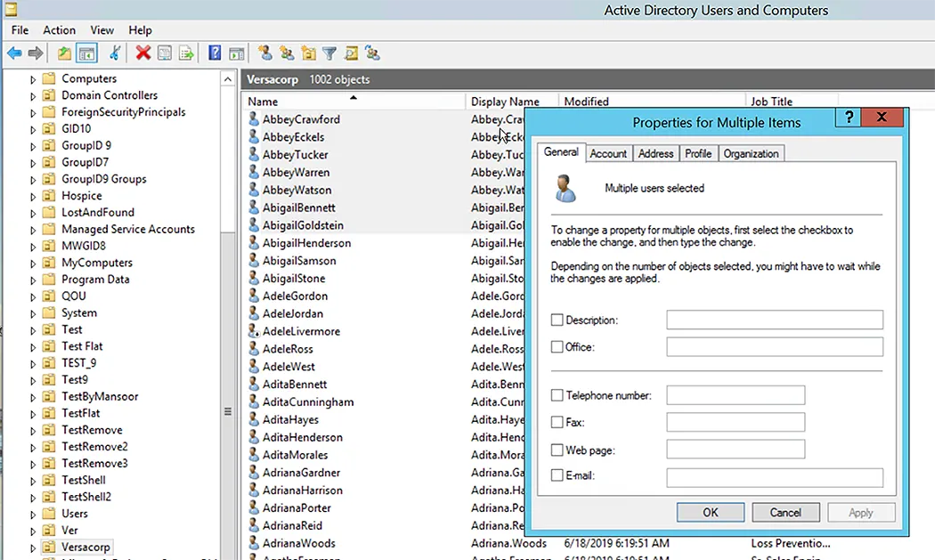
Task: Click the Forward arrow in the toolbar
Action: coord(36,53)
